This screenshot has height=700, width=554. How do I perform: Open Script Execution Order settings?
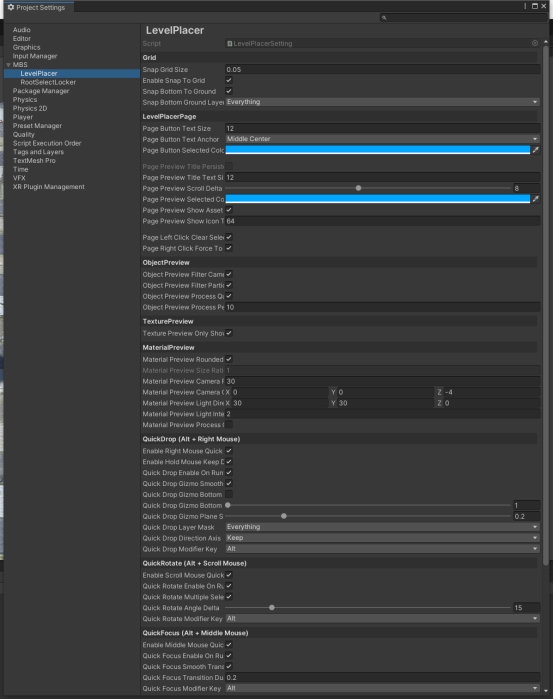pyautogui.click(x=47, y=143)
